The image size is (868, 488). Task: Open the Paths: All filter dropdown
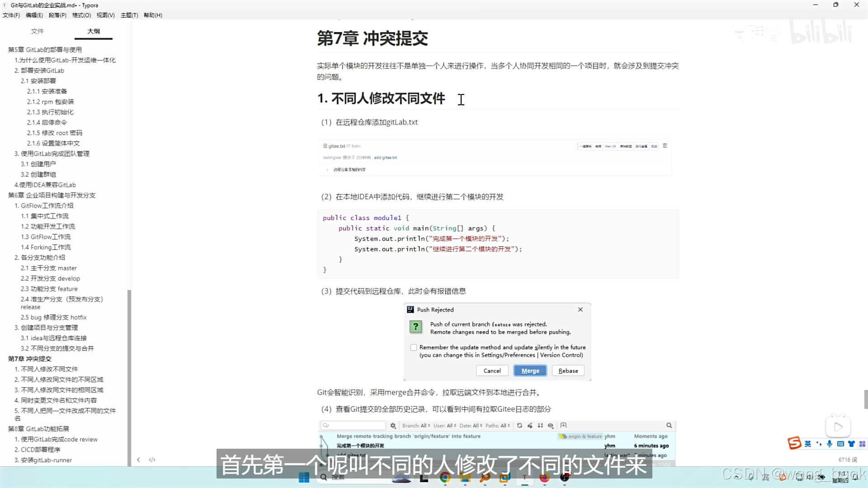point(498,426)
